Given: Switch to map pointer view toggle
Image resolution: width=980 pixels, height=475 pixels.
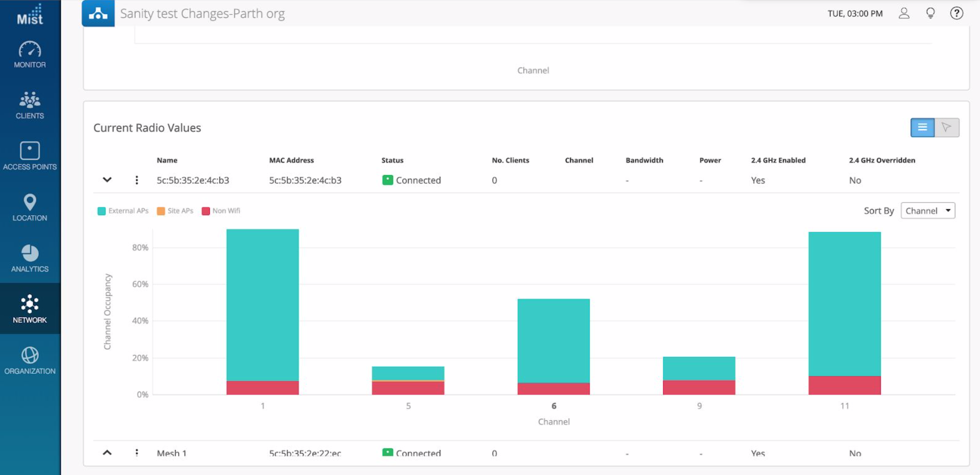Looking at the screenshot, I should pyautogui.click(x=947, y=127).
